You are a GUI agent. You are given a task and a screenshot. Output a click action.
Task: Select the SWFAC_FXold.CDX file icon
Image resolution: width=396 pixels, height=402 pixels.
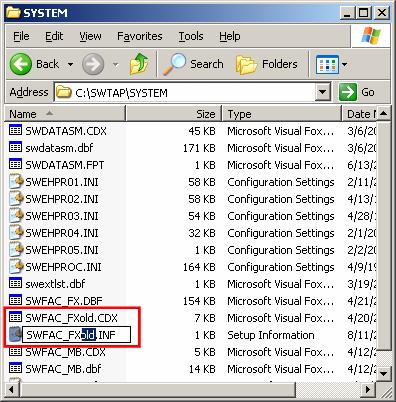point(15,317)
